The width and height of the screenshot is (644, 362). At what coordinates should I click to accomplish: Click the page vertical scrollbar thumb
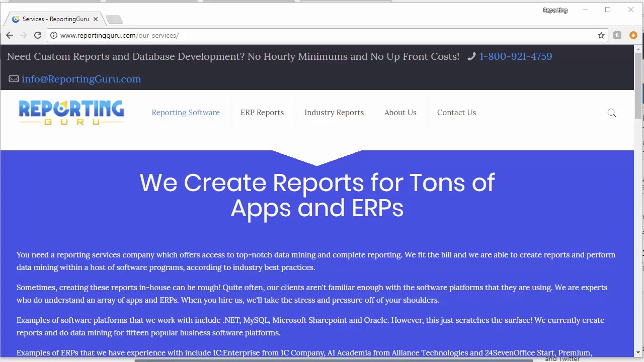tap(638, 85)
